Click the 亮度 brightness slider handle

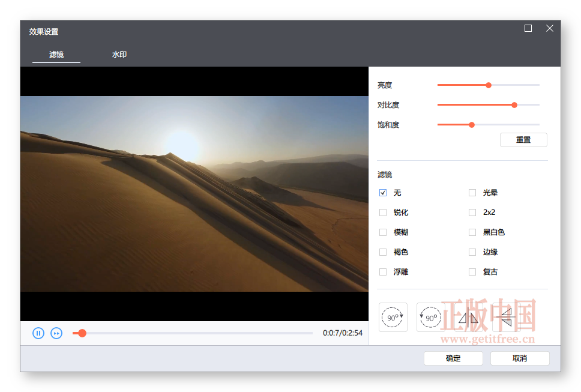pyautogui.click(x=489, y=85)
